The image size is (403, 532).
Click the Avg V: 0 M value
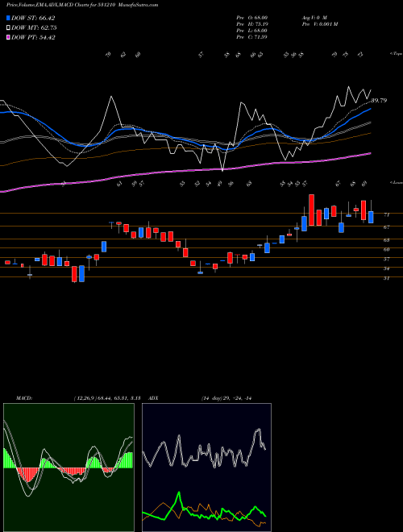(314, 17)
